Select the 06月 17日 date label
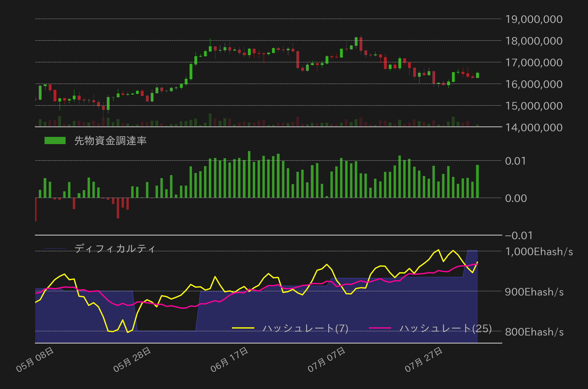The width and height of the screenshot is (588, 389). tap(230, 359)
